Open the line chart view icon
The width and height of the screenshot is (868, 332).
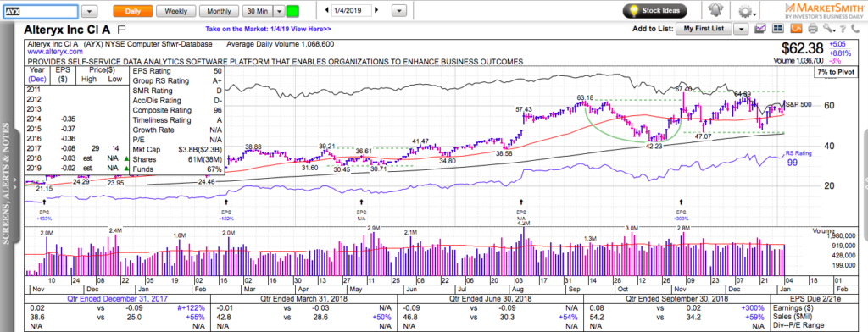[x=759, y=29]
